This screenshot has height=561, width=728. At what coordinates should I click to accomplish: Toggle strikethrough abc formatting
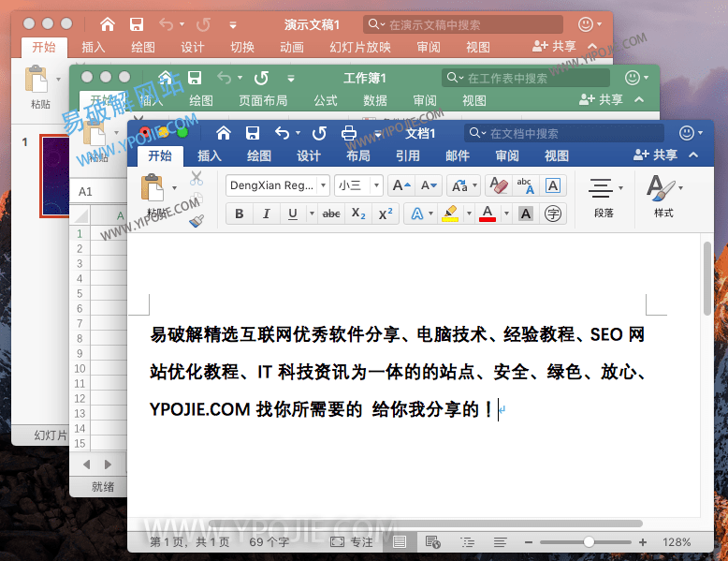[x=331, y=214]
